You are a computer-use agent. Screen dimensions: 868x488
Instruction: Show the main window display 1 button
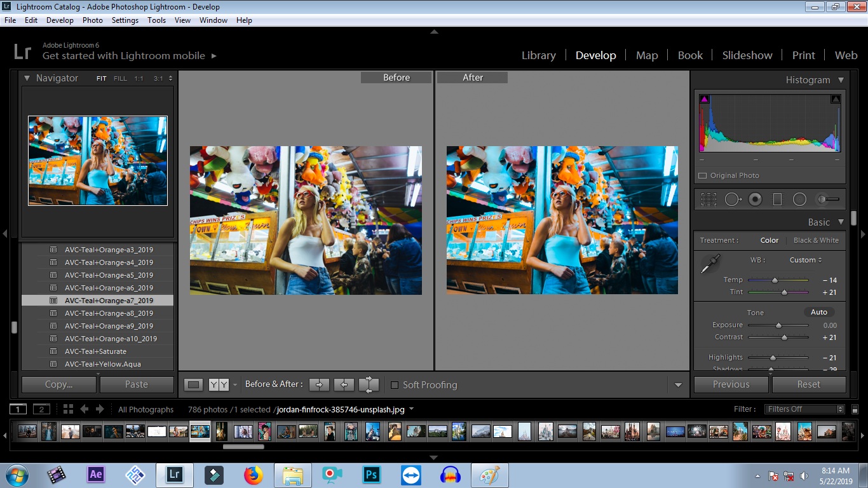coord(18,409)
